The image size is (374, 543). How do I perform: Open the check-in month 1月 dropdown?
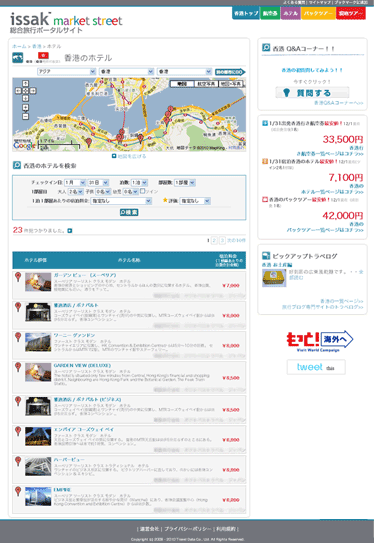[x=75, y=183]
